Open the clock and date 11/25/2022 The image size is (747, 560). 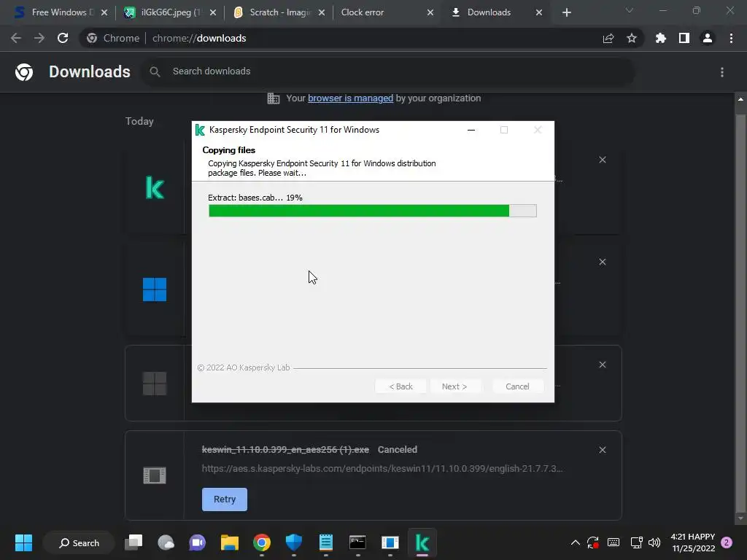[x=693, y=542]
